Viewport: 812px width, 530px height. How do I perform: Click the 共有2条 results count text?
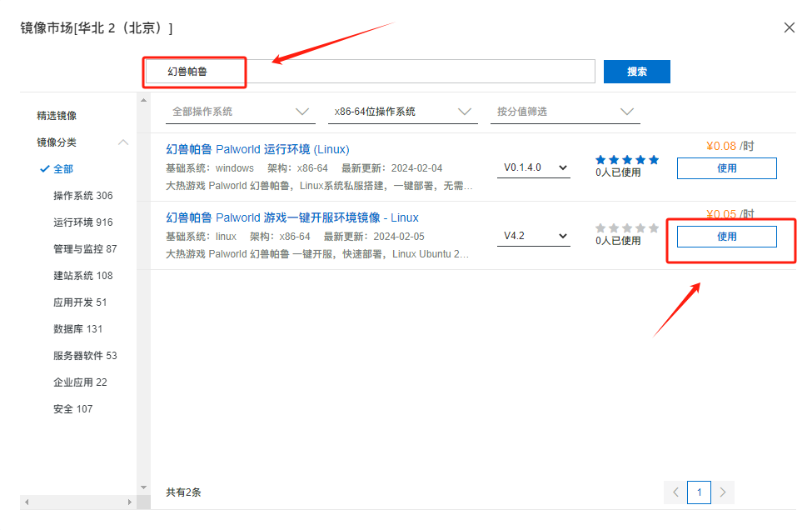tap(183, 492)
